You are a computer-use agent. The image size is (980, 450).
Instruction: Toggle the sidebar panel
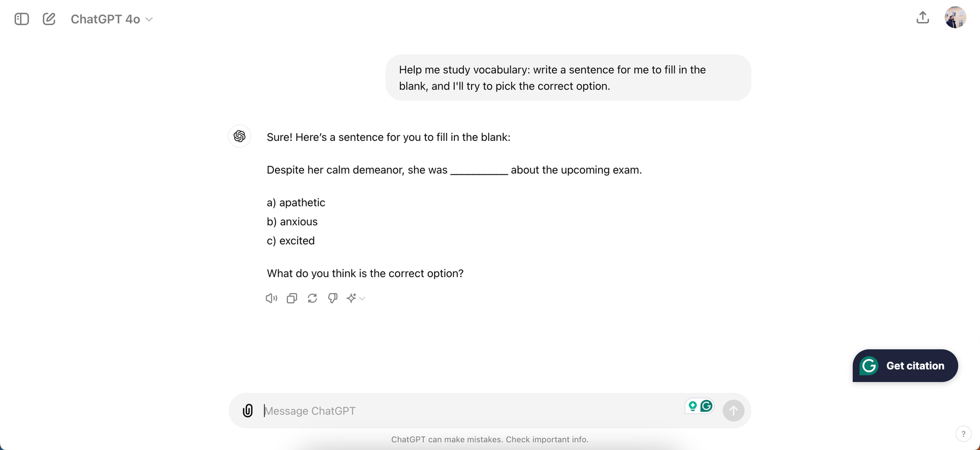click(22, 19)
